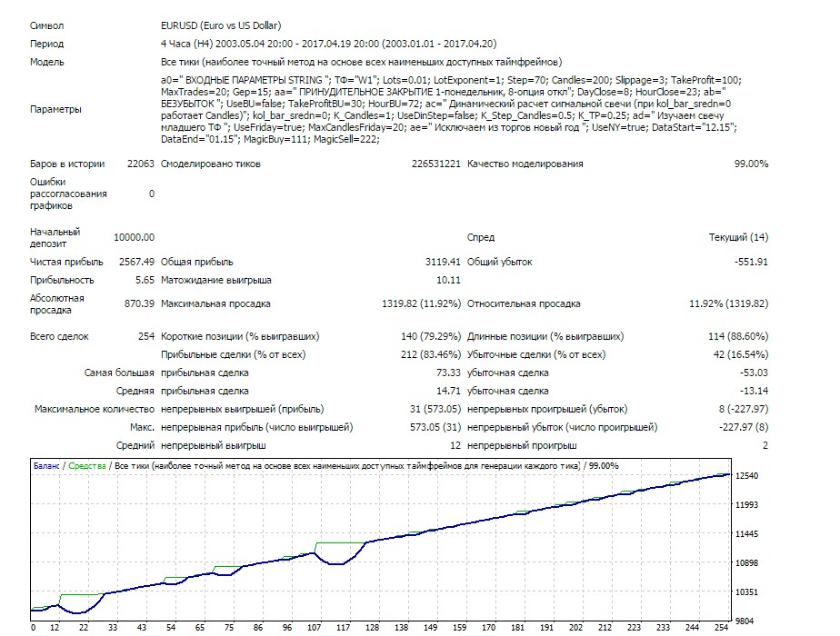
Task: Select the gross loss value '-551.91'
Action: (x=751, y=262)
